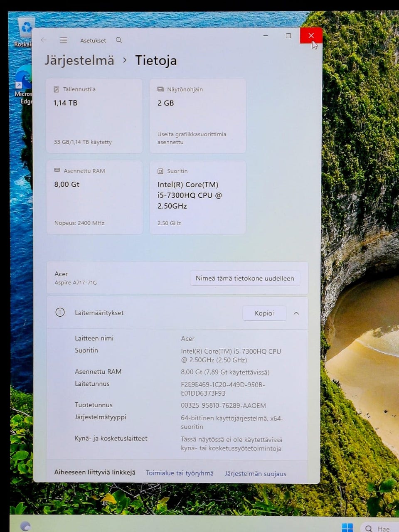Open Toimialue tai työryhmä link
The image size is (399, 532).
click(180, 473)
